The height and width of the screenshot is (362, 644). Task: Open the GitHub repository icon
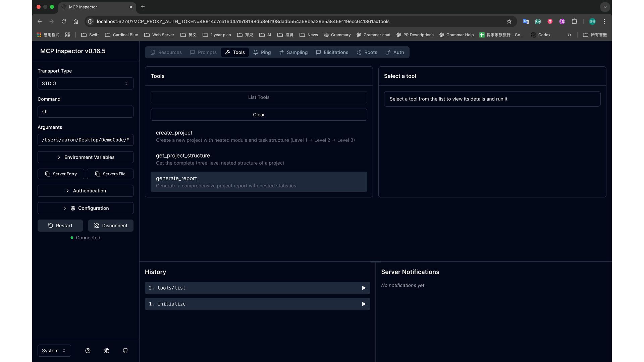(125, 351)
